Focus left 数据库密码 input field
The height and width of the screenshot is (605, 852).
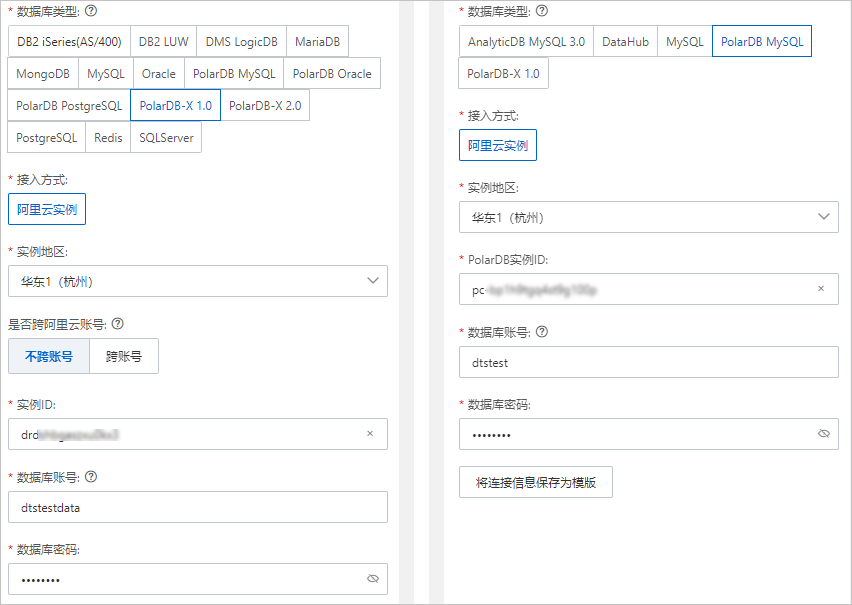coord(198,579)
